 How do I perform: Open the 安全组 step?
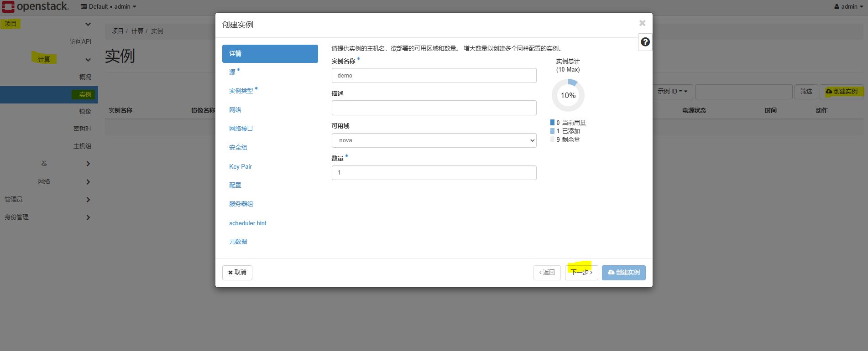[238, 147]
